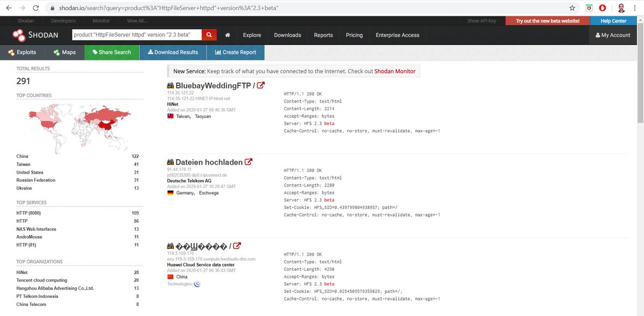The width and height of the screenshot is (644, 316).
Task: Open Dateien hochladen result title
Action: point(209,162)
